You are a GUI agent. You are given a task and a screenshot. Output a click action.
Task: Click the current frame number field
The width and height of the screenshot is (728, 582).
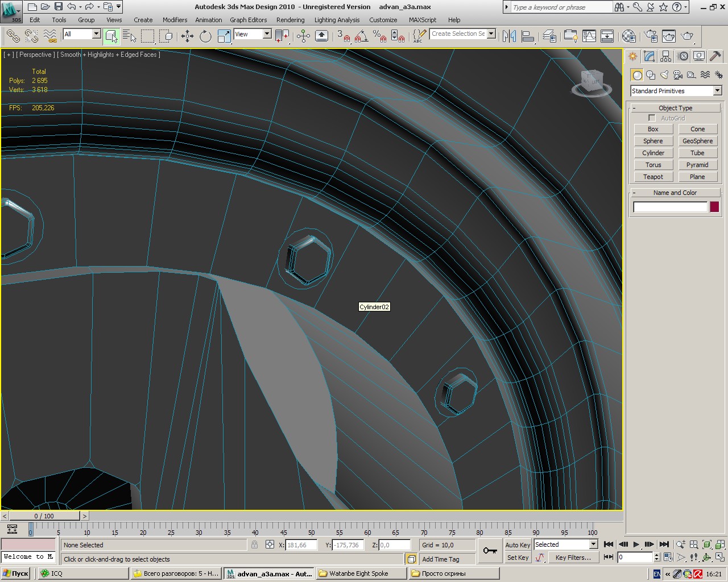[635, 558]
